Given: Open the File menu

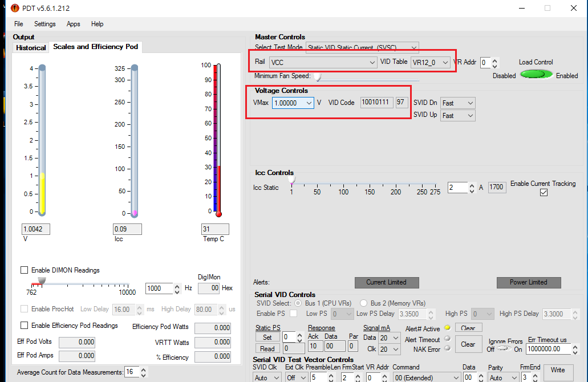Looking at the screenshot, I should click(19, 24).
